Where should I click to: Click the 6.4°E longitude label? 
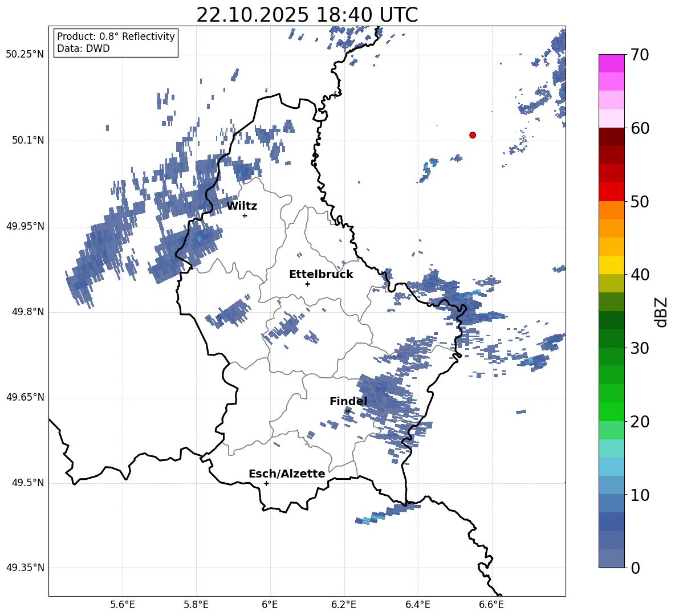[x=417, y=605]
